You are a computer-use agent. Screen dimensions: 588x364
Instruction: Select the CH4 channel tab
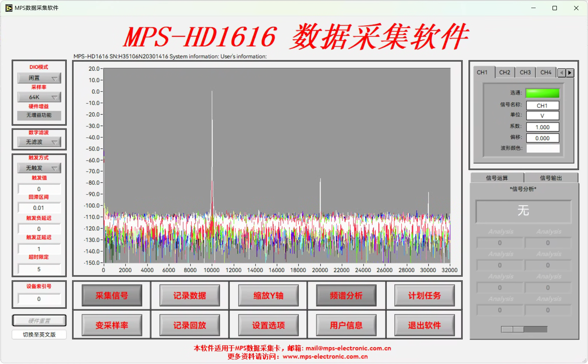[x=546, y=73]
